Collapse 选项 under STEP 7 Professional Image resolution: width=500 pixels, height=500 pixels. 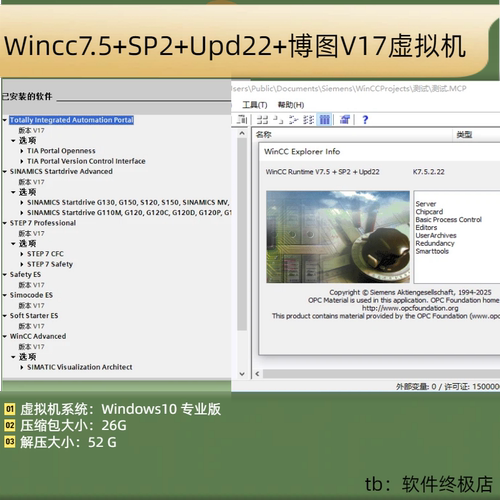pyautogui.click(x=13, y=244)
